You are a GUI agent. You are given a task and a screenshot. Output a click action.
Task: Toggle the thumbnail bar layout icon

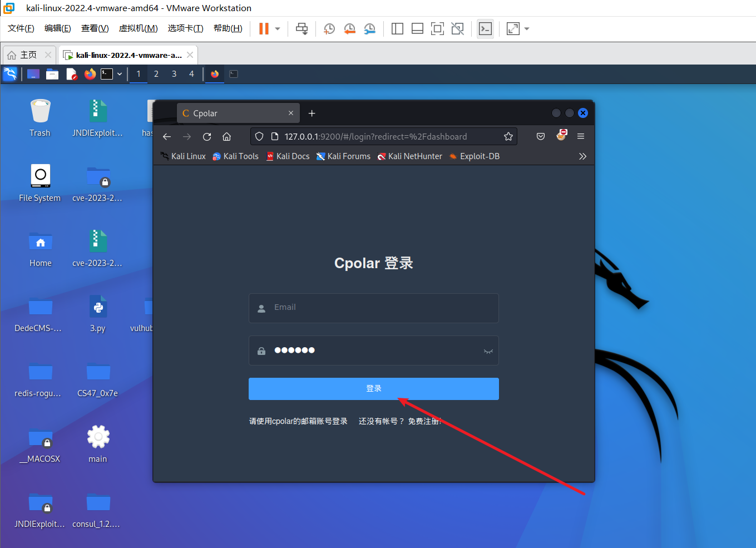(x=417, y=28)
